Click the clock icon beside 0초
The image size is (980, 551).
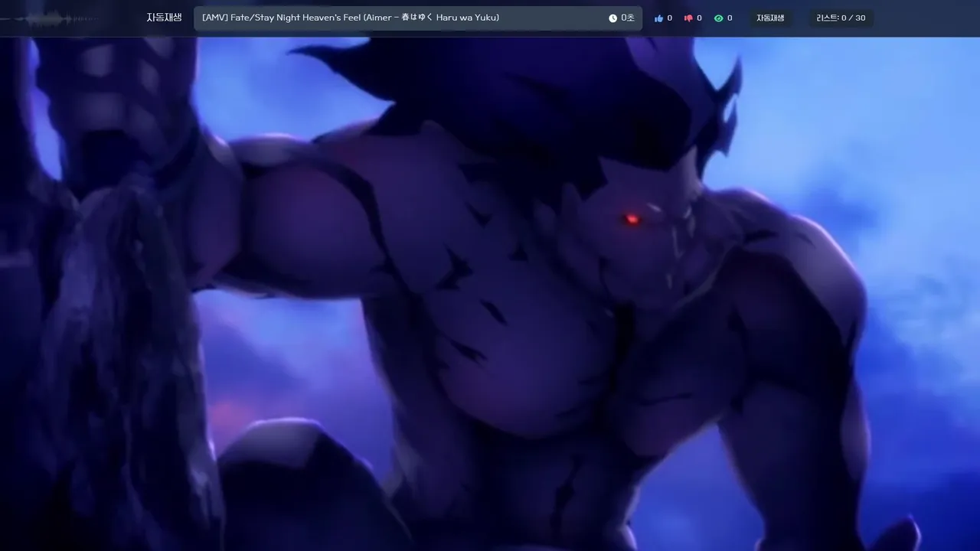point(612,18)
